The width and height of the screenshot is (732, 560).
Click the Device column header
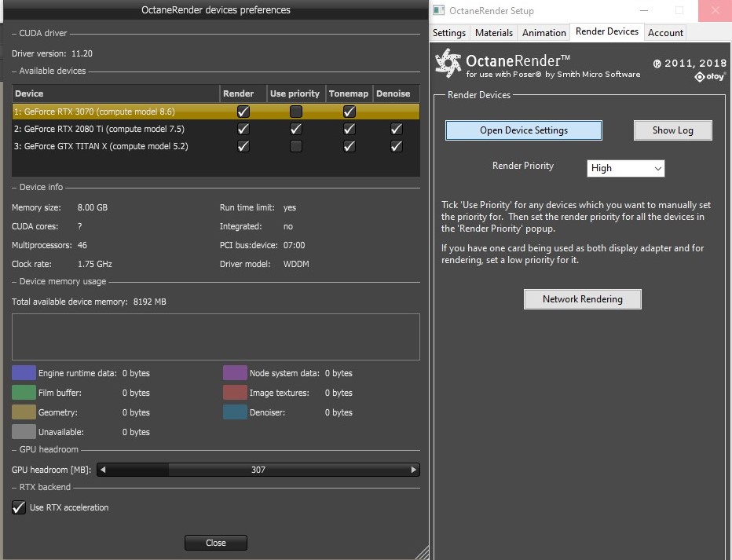[x=115, y=93]
